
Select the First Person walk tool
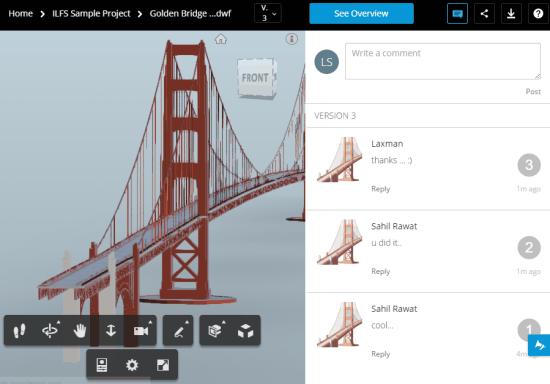(19, 330)
